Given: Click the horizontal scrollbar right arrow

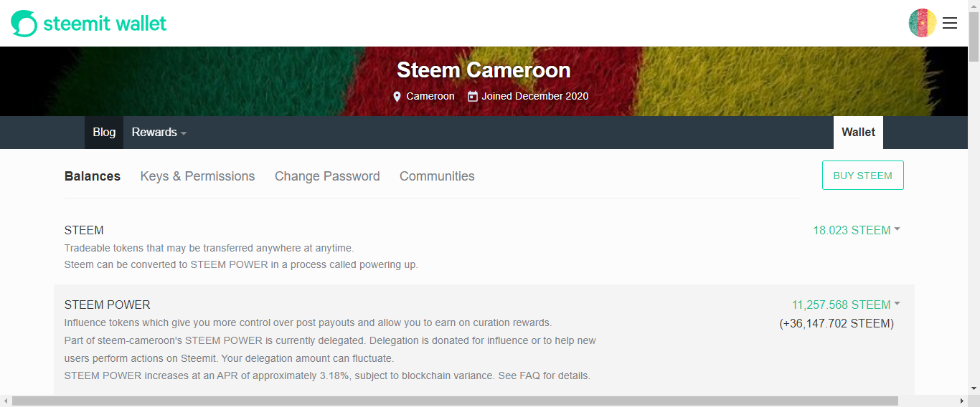Looking at the screenshot, I should click(x=962, y=401).
